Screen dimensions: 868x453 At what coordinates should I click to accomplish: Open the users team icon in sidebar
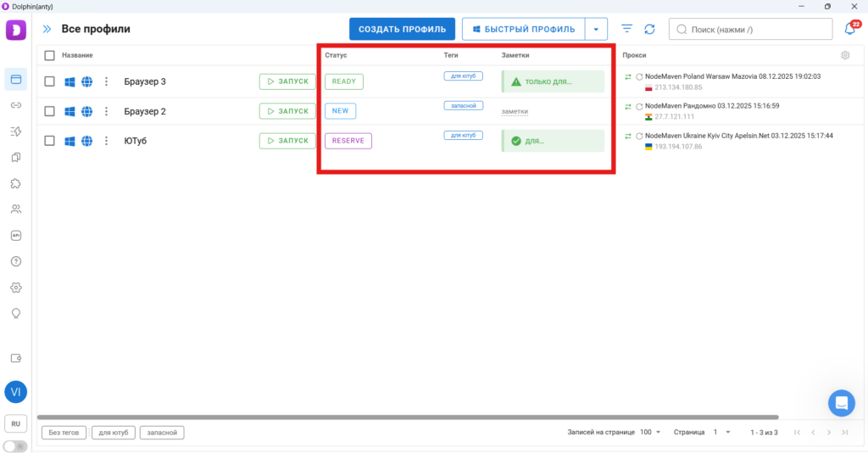(x=15, y=209)
